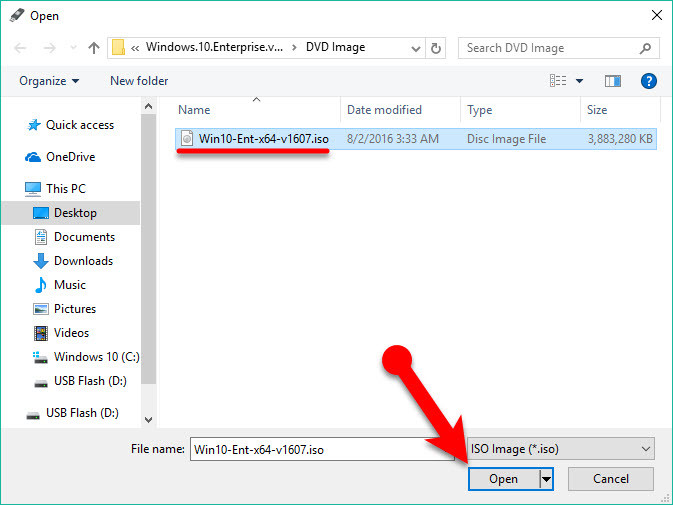Toggle the preview pane
673x505 pixels.
pos(612,81)
